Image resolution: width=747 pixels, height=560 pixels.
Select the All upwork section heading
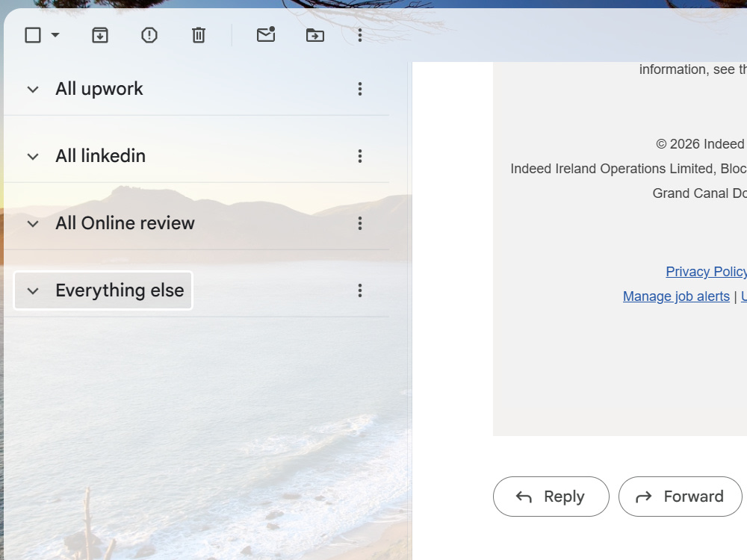(x=99, y=89)
